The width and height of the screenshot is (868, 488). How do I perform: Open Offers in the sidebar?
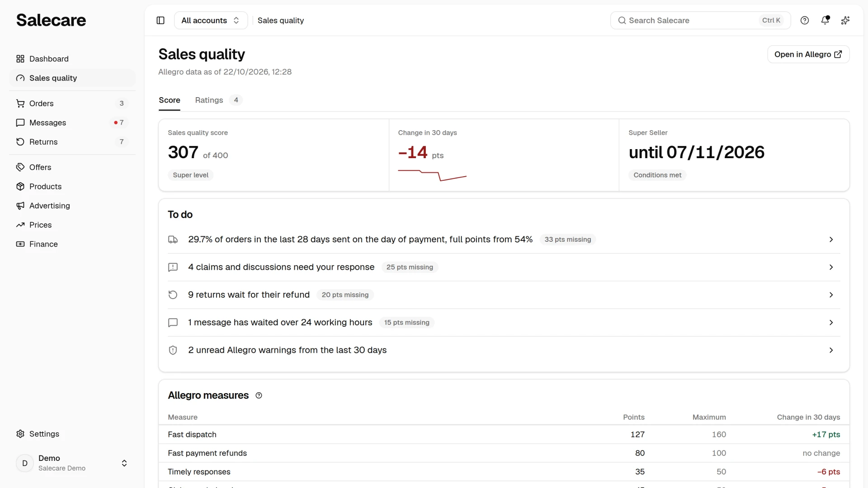pos(72,167)
